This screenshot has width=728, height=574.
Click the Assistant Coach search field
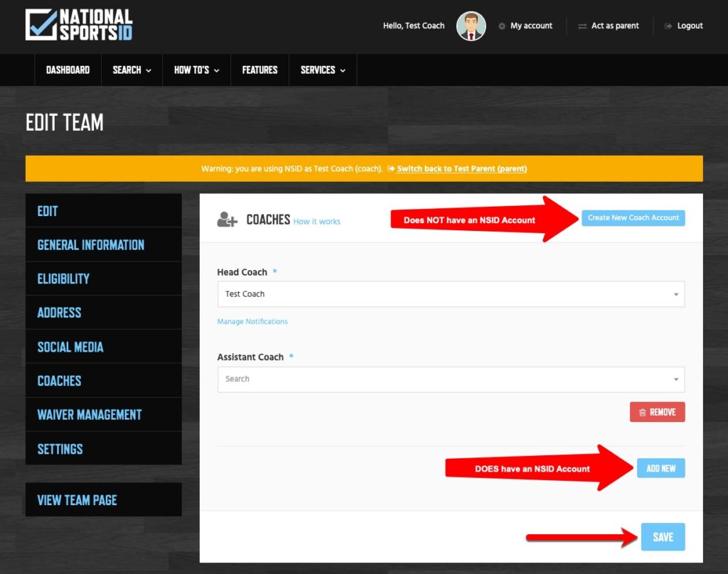coord(451,379)
